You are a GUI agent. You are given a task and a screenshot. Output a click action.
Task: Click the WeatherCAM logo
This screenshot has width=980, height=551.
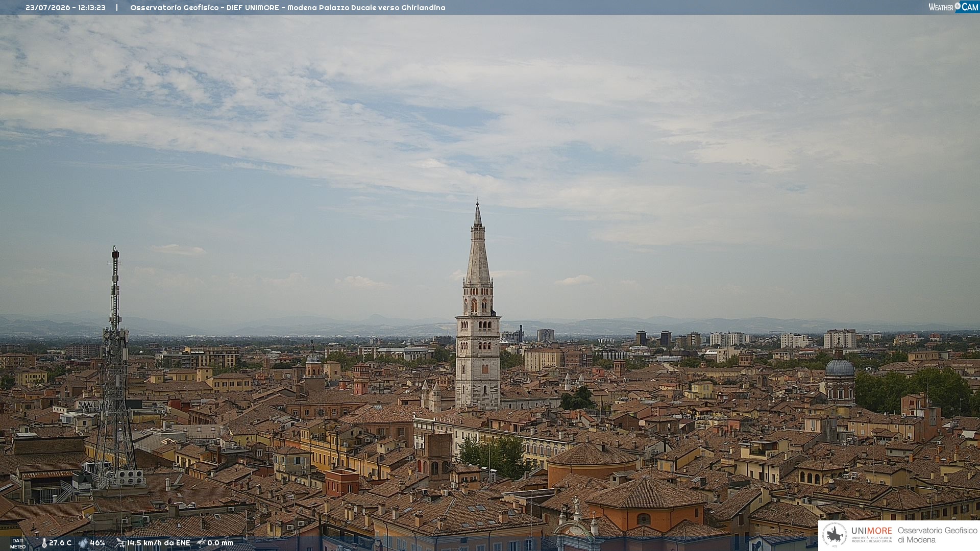tap(953, 7)
